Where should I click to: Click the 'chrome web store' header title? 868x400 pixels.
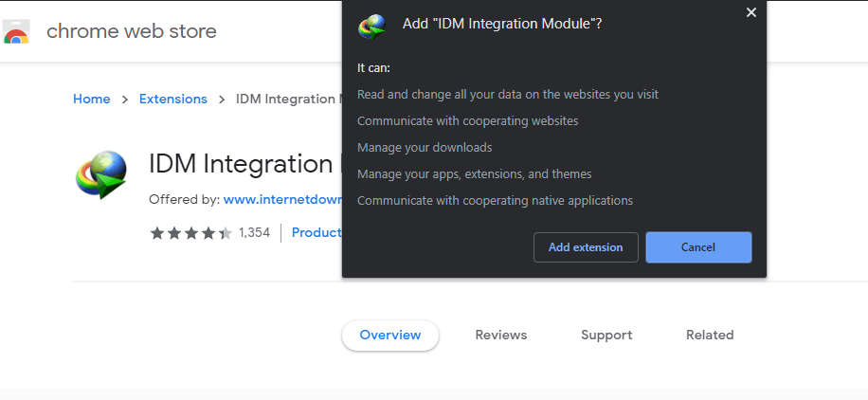[x=131, y=31]
